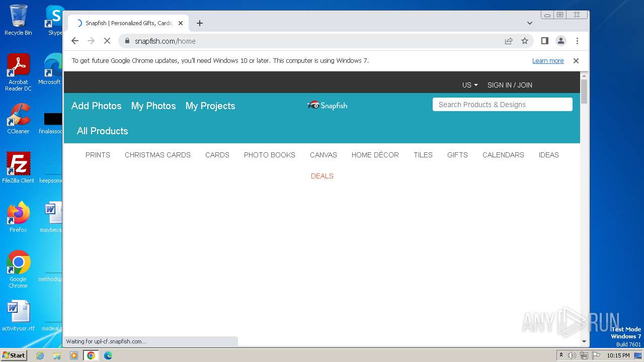Click the network tray icon
644x362 pixels.
coord(584,355)
